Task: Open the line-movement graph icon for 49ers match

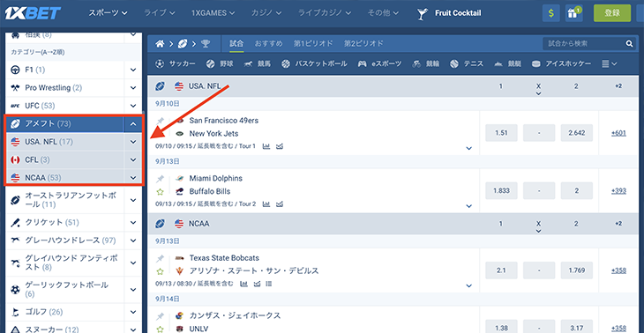Action: 280,146
